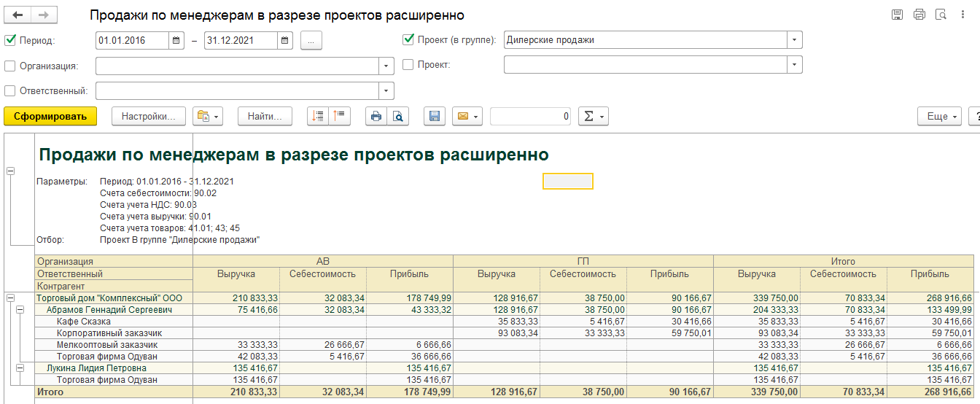Select the АВ organization column header
Image resolution: width=980 pixels, height=404 pixels.
click(x=323, y=261)
